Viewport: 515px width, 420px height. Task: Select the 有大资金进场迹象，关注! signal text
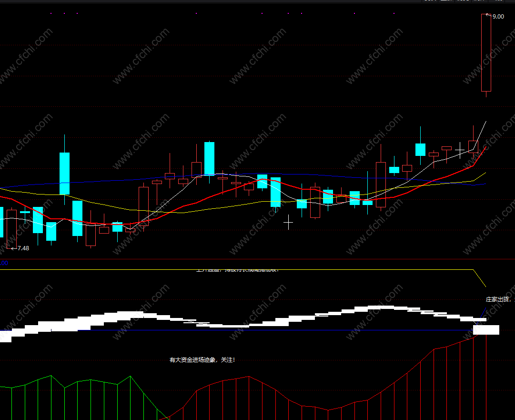click(x=202, y=360)
